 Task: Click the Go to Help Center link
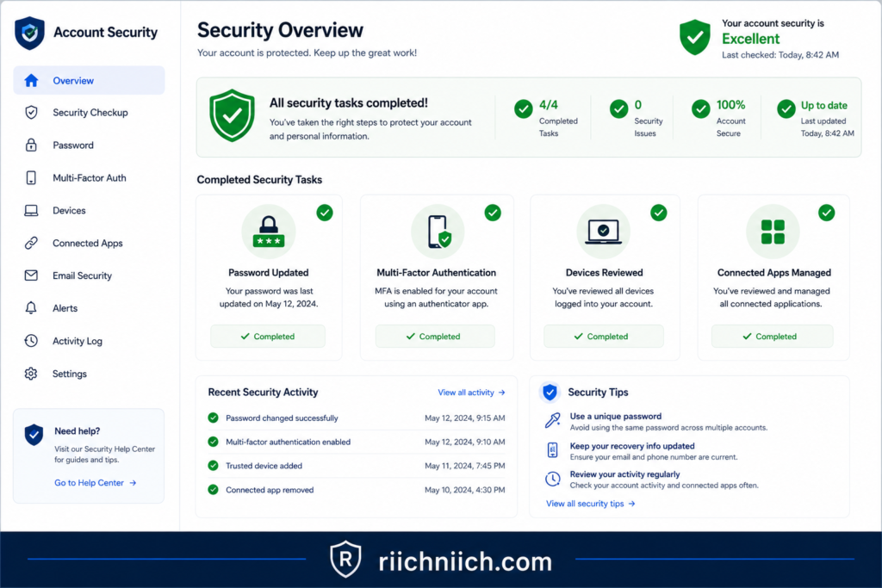pyautogui.click(x=95, y=483)
